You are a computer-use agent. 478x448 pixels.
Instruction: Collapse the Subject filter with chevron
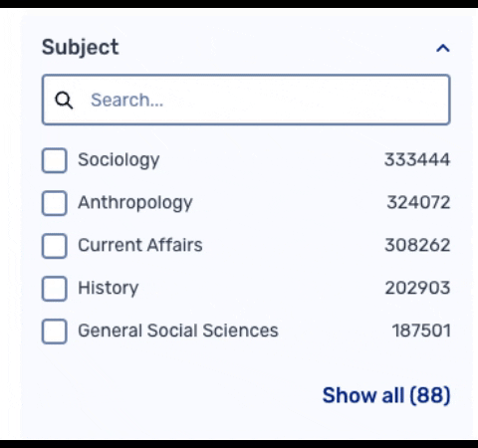443,49
